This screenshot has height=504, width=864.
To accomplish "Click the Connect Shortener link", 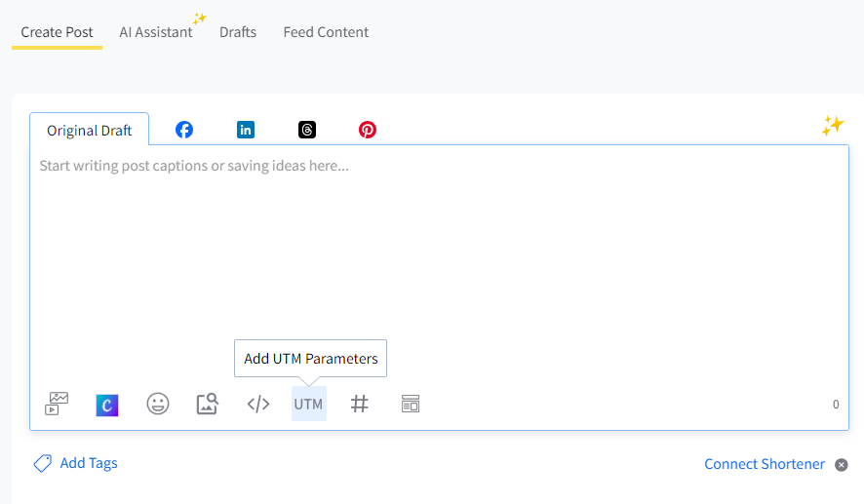I will pos(765,464).
